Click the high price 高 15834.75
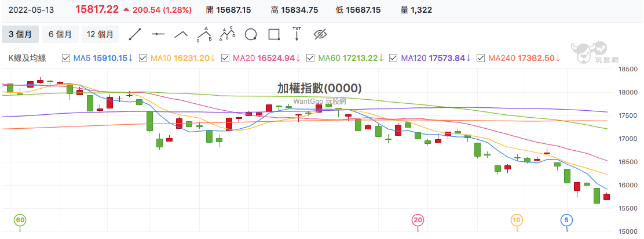Screen dimensions: 644x239 [294, 10]
